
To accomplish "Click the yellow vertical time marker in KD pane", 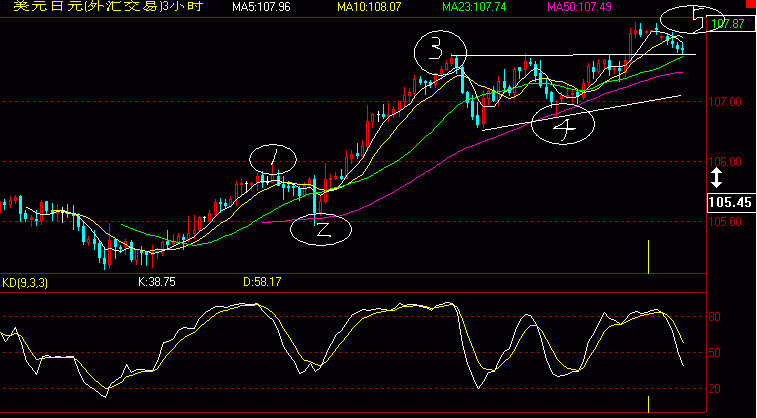I will (648, 404).
